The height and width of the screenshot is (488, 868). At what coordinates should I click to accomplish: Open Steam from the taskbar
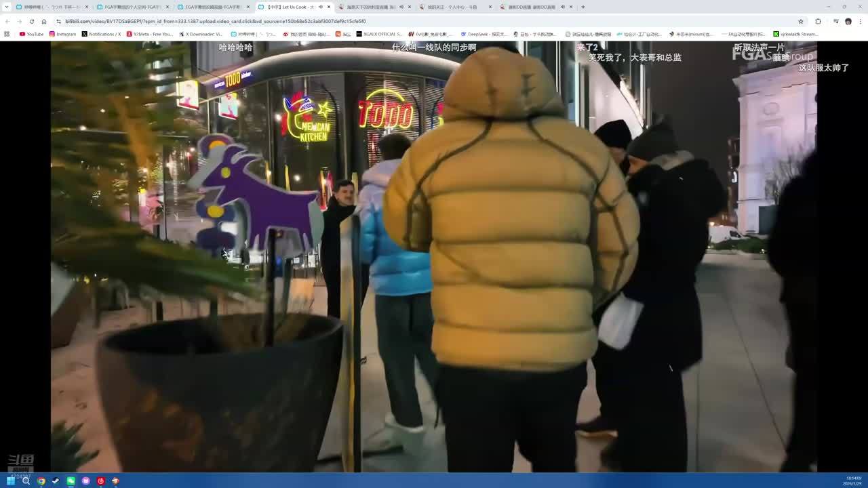tap(56, 481)
